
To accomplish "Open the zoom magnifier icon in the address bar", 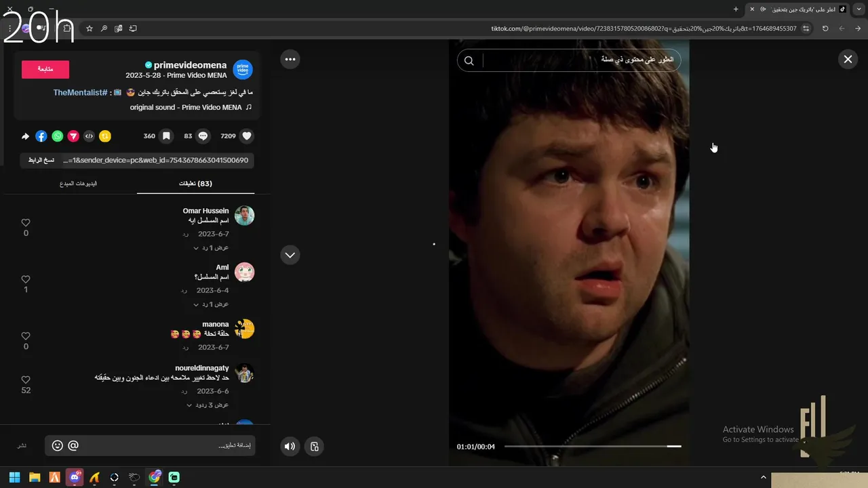I will (104, 28).
